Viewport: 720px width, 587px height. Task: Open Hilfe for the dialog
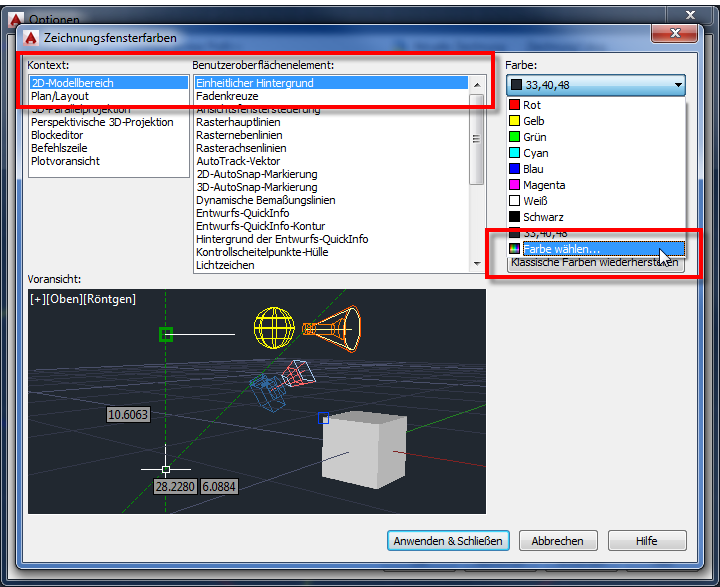646,541
